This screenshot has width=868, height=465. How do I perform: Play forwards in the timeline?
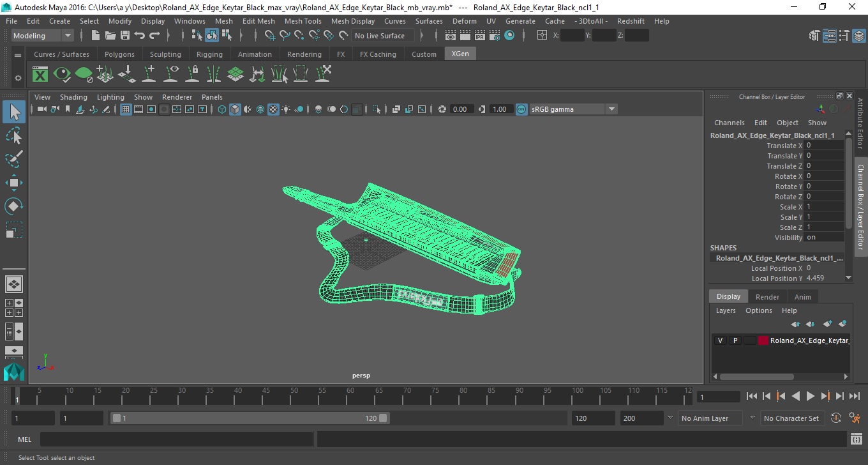pos(810,397)
